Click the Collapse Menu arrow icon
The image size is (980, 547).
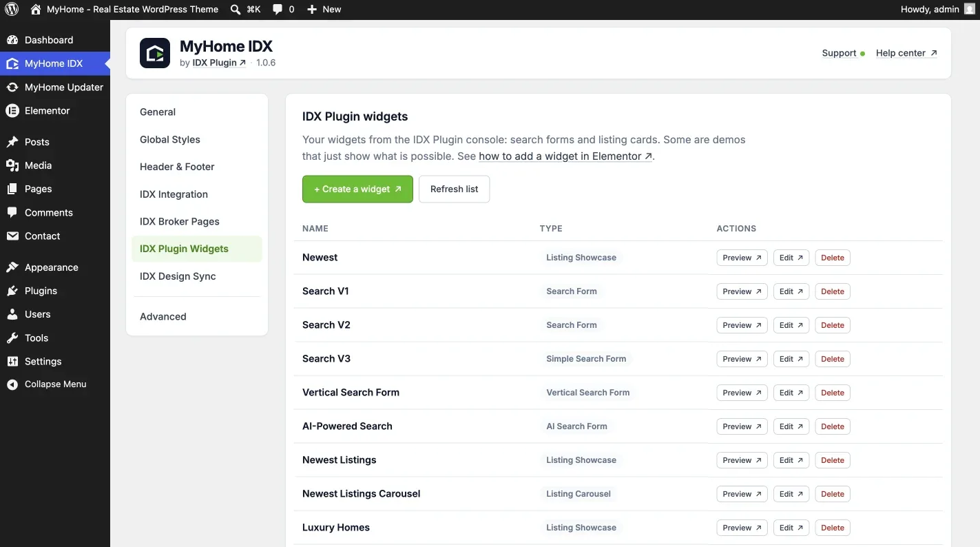(12, 384)
